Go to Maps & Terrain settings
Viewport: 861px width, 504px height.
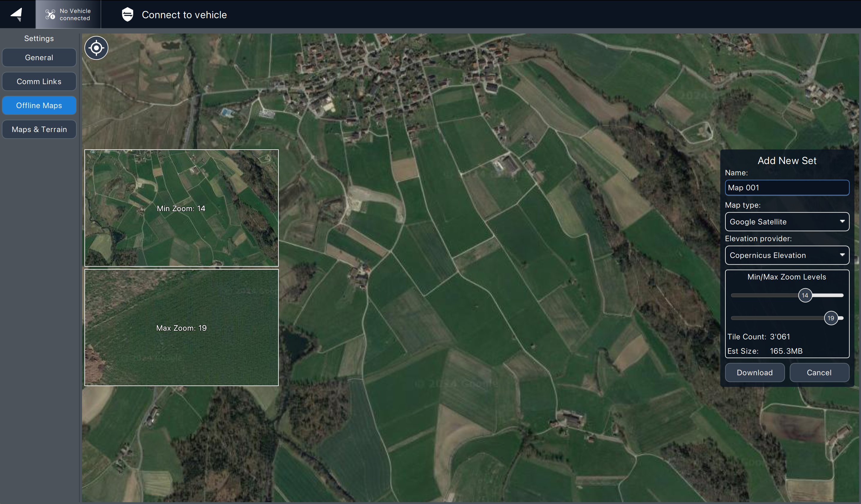[39, 129]
